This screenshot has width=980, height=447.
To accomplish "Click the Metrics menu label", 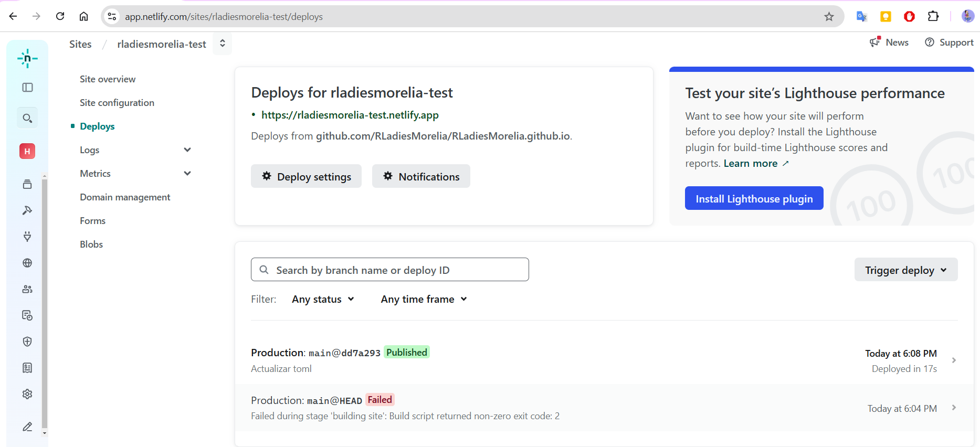I will (95, 173).
